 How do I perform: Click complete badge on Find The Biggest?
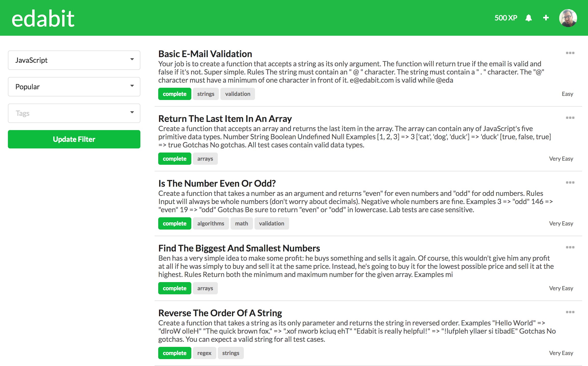coord(175,288)
